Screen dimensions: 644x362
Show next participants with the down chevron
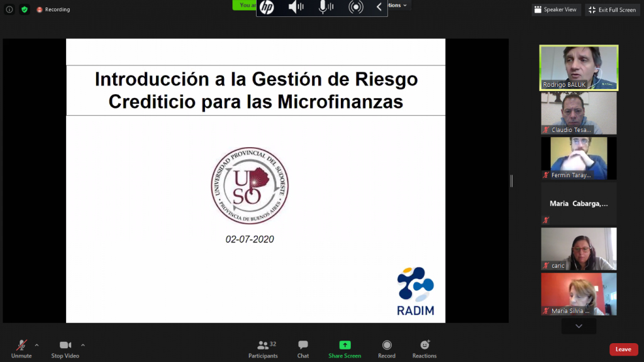tap(579, 326)
